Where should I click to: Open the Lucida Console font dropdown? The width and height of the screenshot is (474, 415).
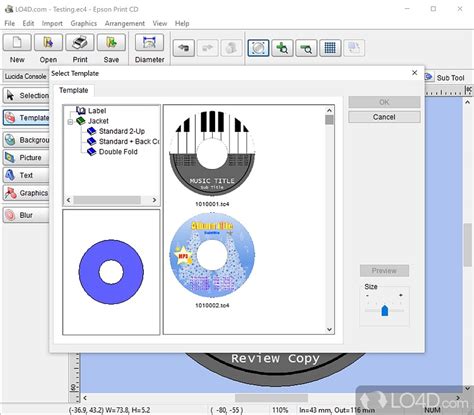pos(25,76)
